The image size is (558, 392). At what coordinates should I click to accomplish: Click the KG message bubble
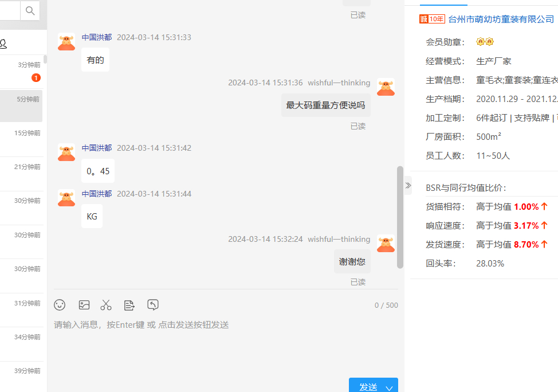[x=92, y=216]
